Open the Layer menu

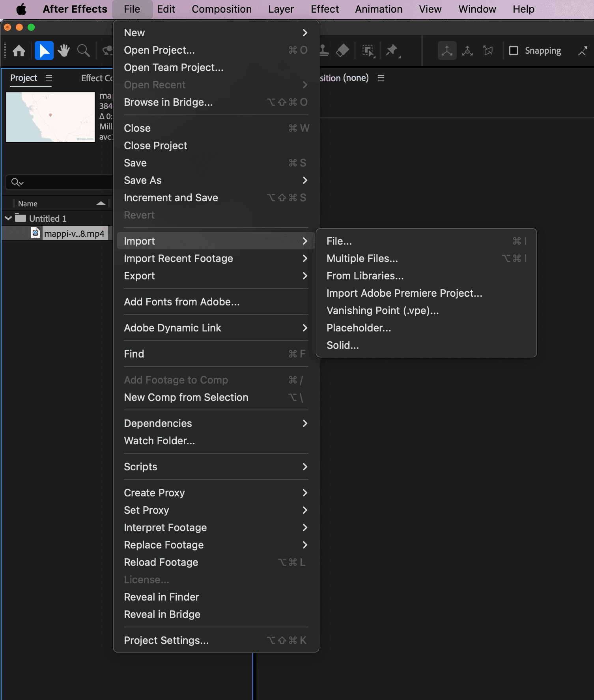(x=281, y=9)
